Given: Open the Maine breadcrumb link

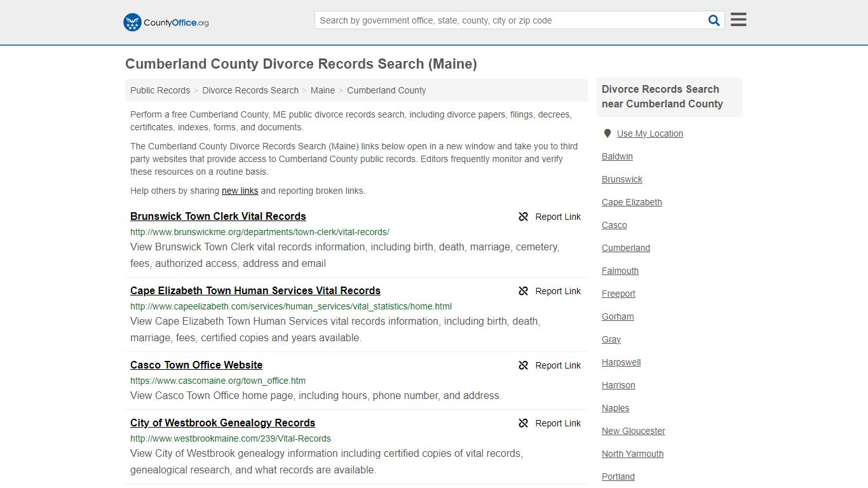Looking at the screenshot, I should click(323, 90).
